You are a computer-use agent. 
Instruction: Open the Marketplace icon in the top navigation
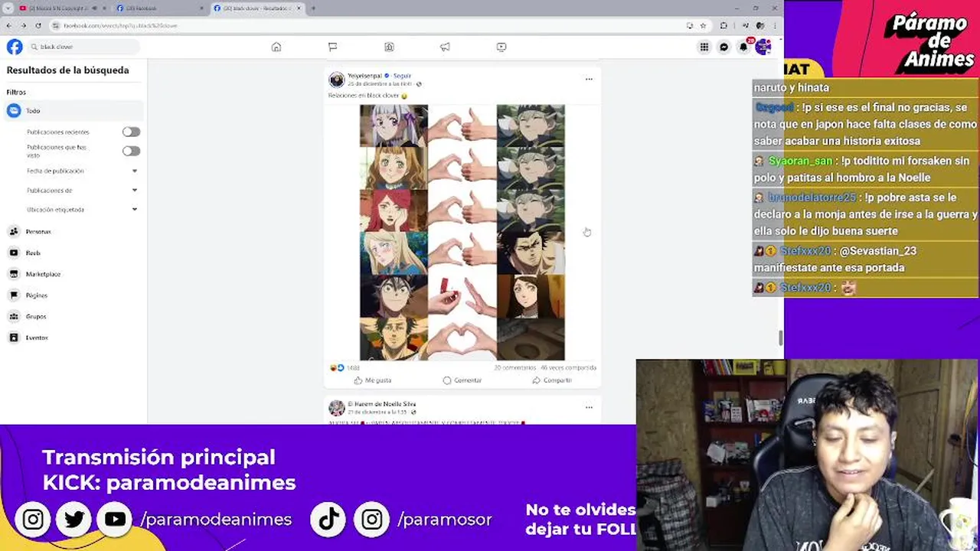click(389, 47)
